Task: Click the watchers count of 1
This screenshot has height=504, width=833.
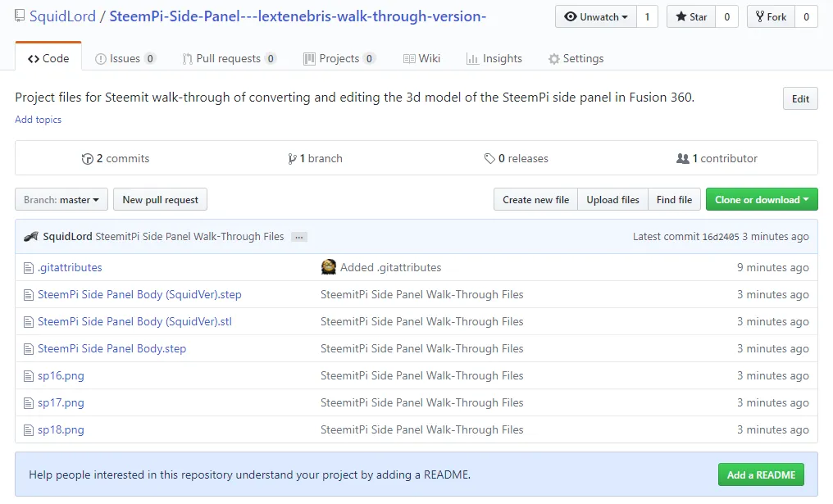Action: 647,16
